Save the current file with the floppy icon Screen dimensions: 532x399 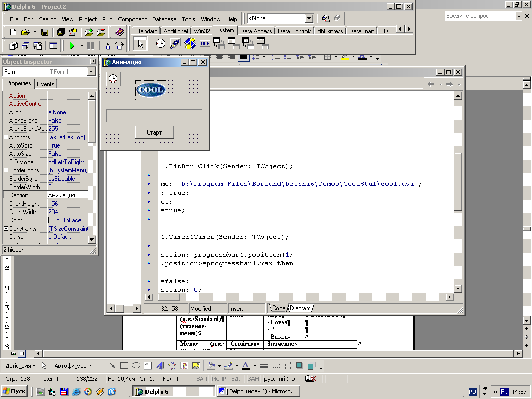[45, 32]
